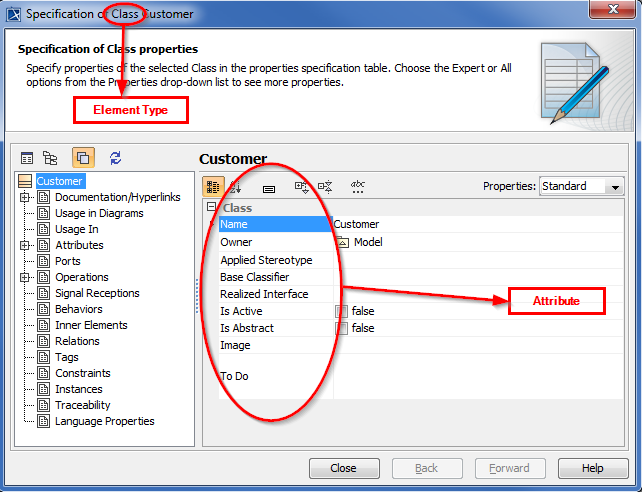This screenshot has width=642, height=492.
Task: Select the Name property row label
Action: 276,224
